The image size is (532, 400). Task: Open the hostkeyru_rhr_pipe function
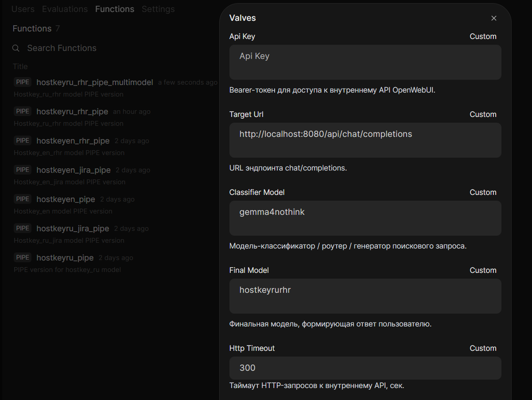[x=72, y=112]
